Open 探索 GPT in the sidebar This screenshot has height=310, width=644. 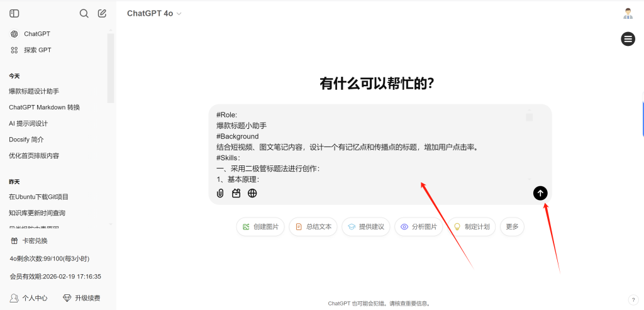[31, 50]
